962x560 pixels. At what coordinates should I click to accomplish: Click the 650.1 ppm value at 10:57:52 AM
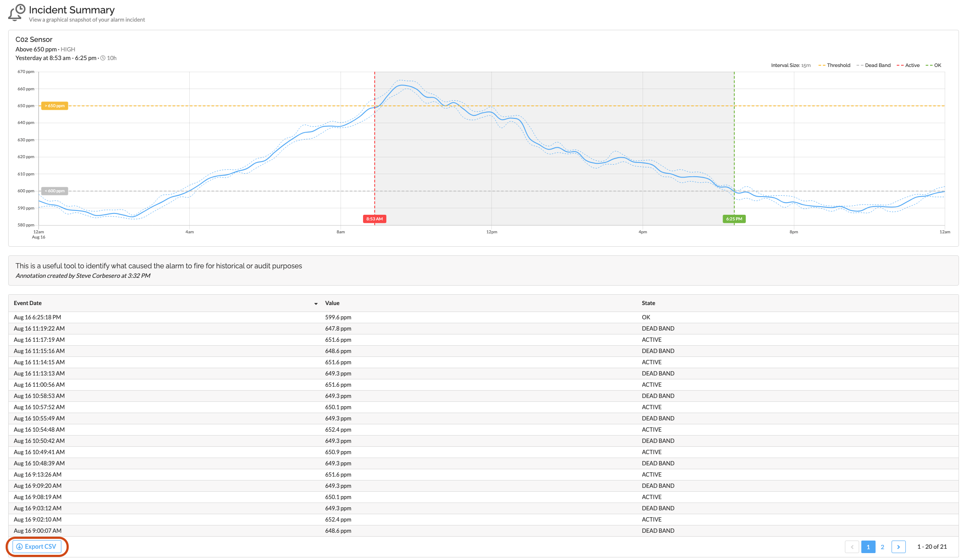(338, 407)
